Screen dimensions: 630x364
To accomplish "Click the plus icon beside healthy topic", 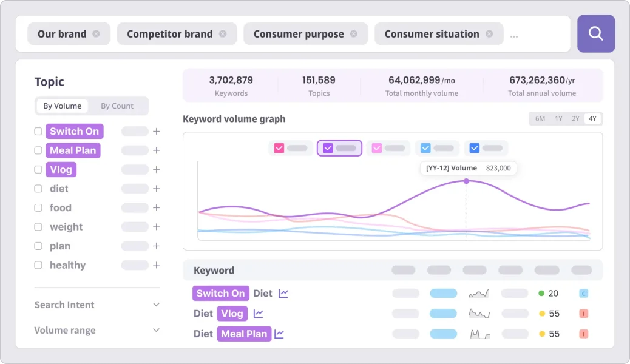I will [x=156, y=265].
